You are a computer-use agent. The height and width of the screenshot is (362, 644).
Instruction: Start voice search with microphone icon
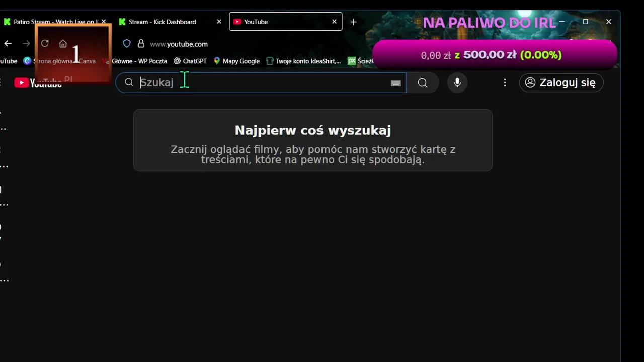click(x=457, y=83)
